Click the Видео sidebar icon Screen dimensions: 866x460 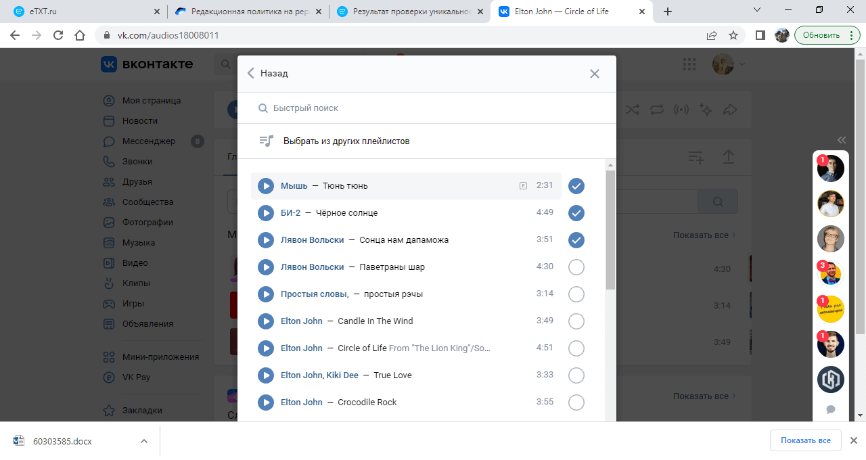coord(109,263)
